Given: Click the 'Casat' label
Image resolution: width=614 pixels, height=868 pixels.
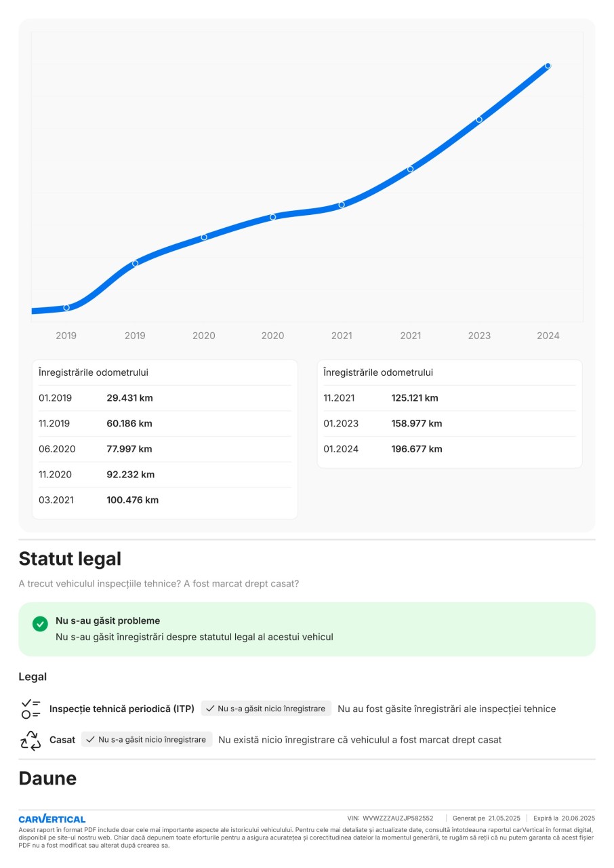Looking at the screenshot, I should click(62, 740).
